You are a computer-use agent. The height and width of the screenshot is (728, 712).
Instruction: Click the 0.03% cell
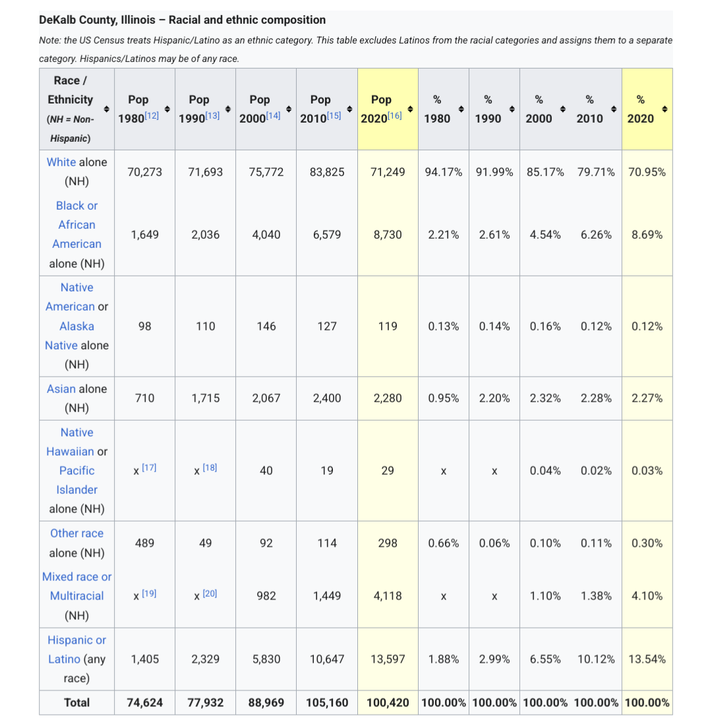click(647, 470)
